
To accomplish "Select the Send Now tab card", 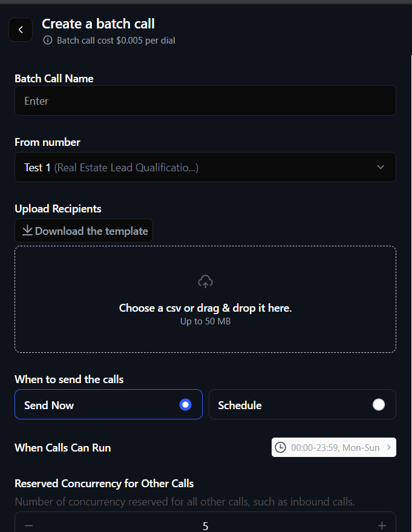I will pyautogui.click(x=109, y=404).
